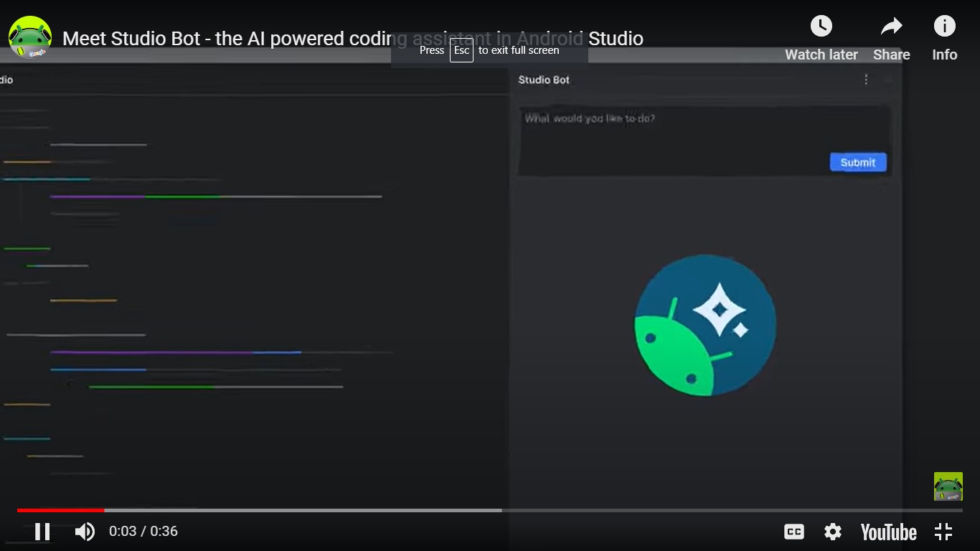Open the video on YouTube
This screenshot has width=980, height=551.
coord(888,532)
